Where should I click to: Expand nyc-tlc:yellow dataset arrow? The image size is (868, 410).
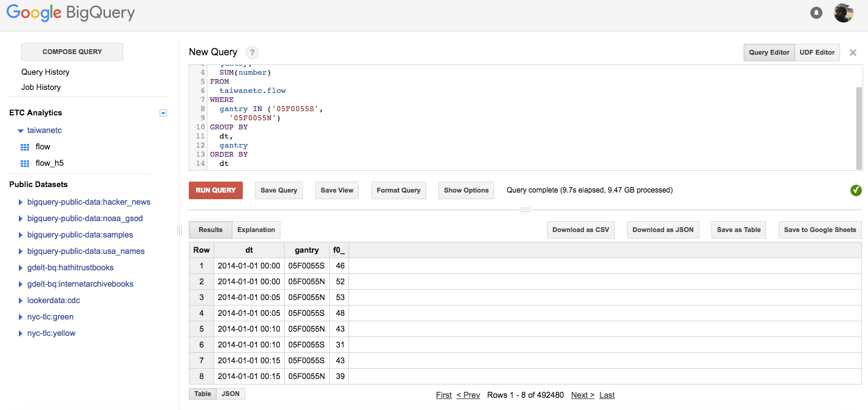pyautogui.click(x=21, y=333)
